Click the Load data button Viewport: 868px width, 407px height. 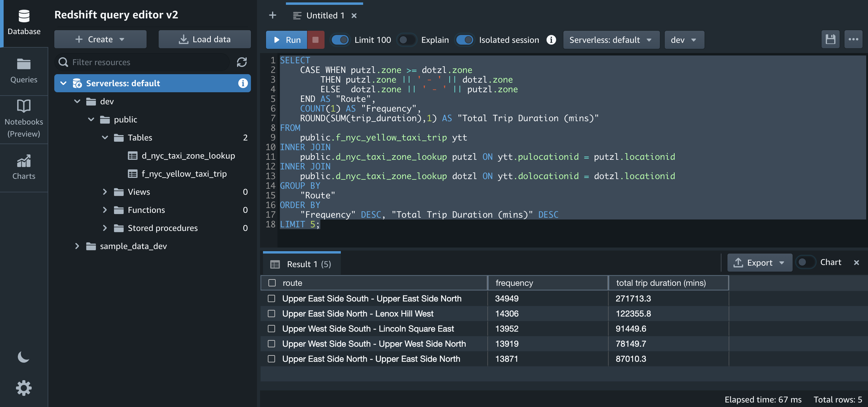(204, 39)
